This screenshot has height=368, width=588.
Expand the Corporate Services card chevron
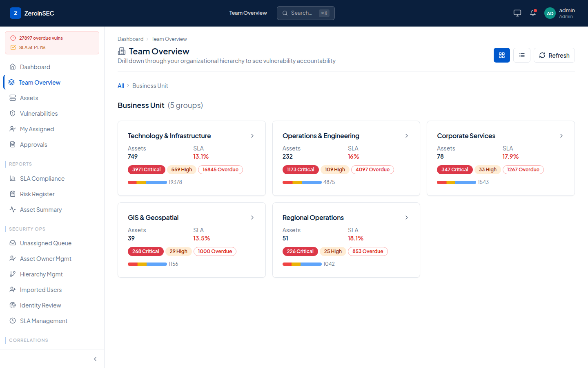561,136
